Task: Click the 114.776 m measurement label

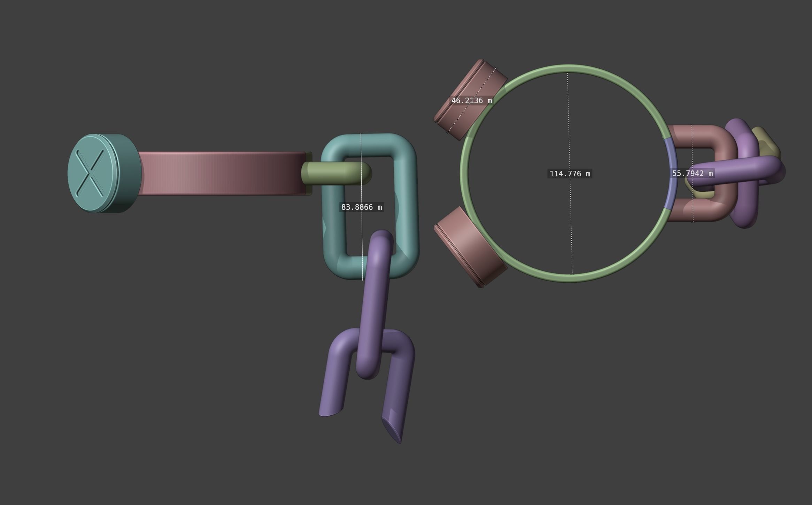Action: pos(570,174)
